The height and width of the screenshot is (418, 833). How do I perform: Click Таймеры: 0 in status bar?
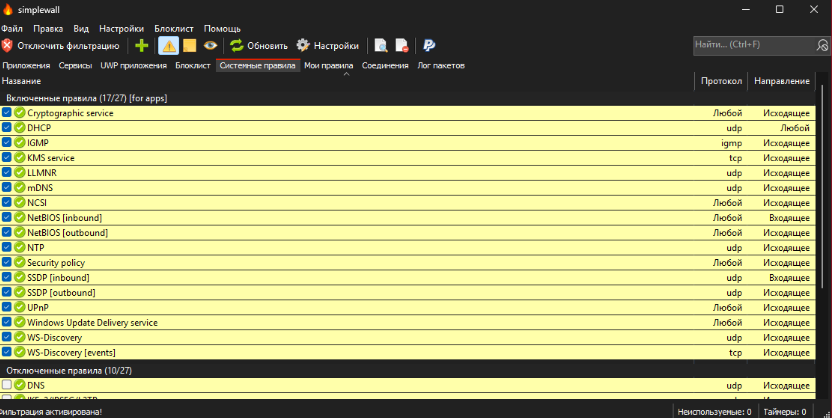coord(785,412)
